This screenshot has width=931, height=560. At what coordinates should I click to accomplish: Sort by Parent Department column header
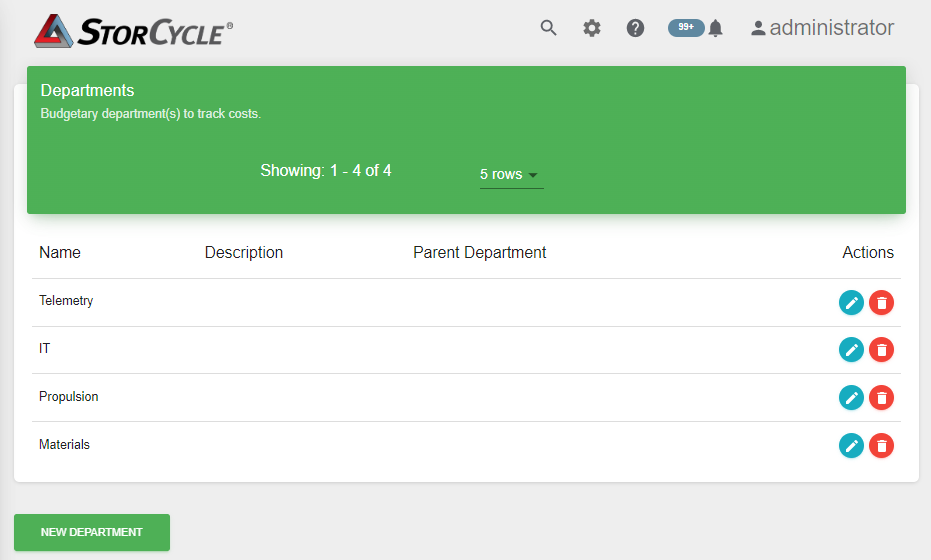tap(479, 252)
